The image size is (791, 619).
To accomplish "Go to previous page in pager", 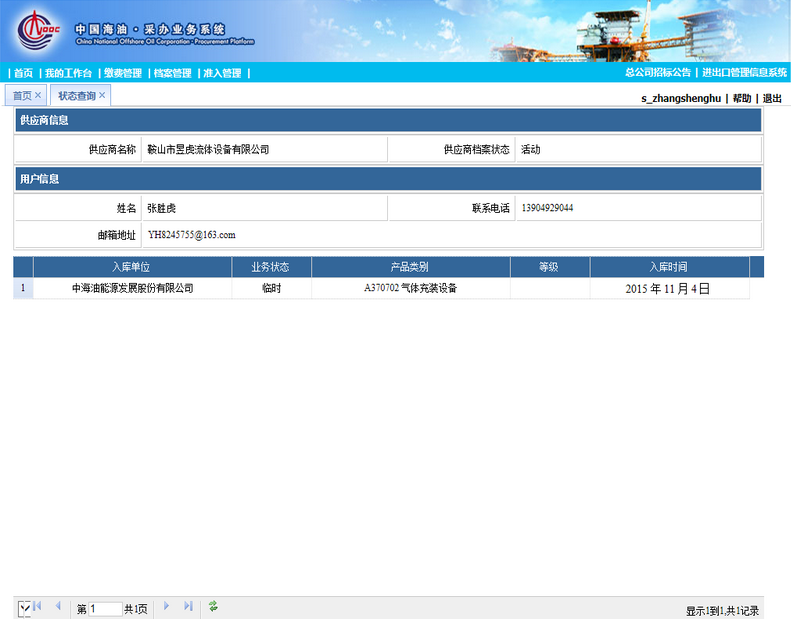I will coord(58,606).
